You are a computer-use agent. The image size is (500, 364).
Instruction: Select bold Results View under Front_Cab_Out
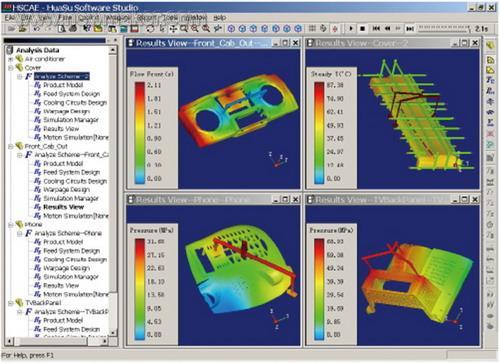click(63, 207)
